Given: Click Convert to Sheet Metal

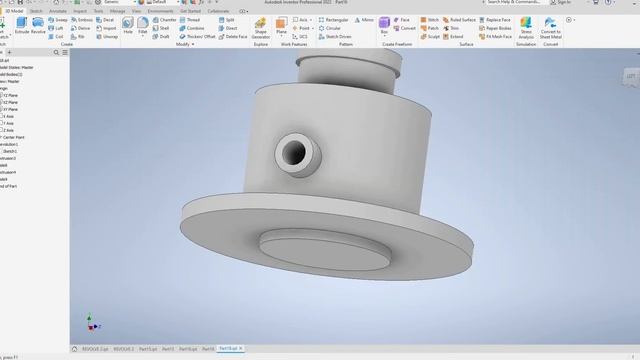Looking at the screenshot, I should coord(551,28).
